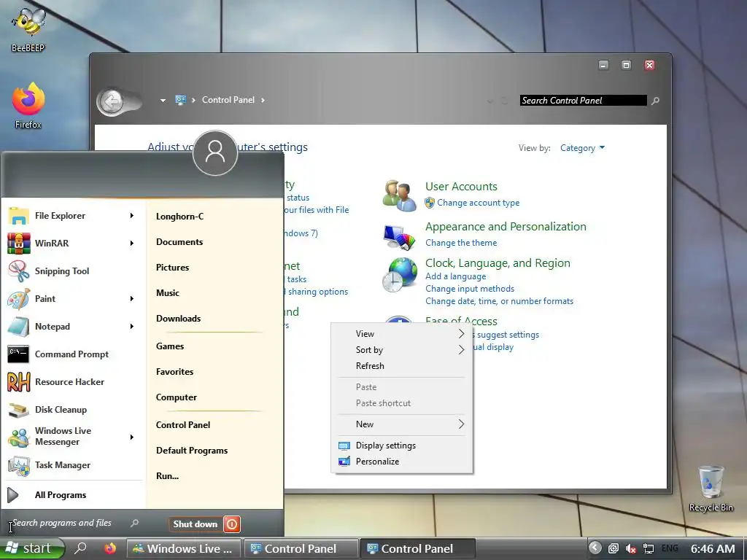The image size is (747, 560).
Task: Click the 6:46 AM taskbar clock
Action: (713, 548)
